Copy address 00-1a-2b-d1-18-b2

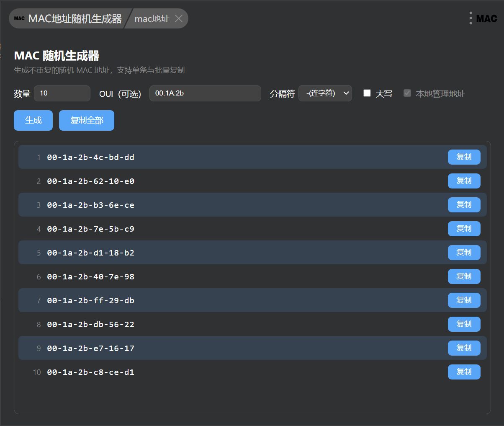point(464,253)
